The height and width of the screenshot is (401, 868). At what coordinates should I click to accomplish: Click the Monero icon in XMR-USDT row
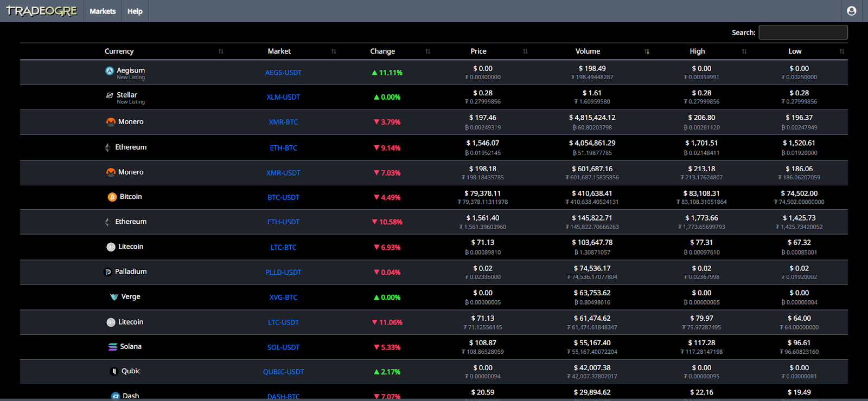pyautogui.click(x=111, y=172)
